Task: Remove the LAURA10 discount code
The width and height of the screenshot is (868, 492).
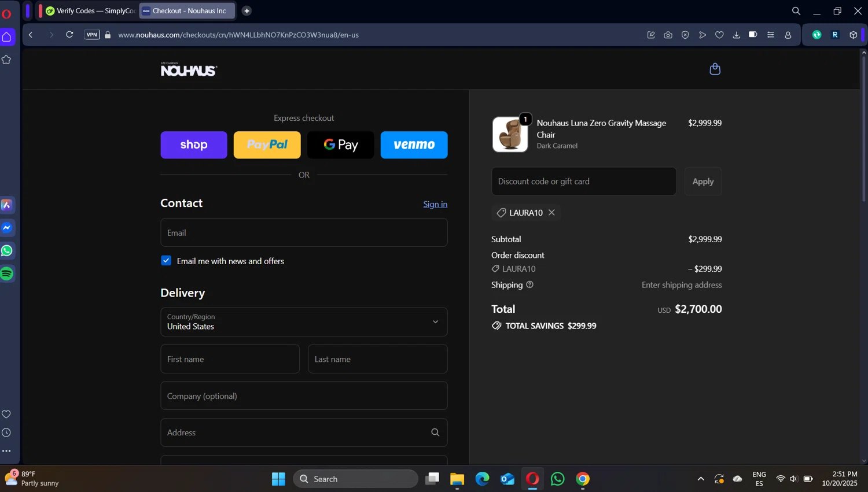Action: (x=551, y=212)
